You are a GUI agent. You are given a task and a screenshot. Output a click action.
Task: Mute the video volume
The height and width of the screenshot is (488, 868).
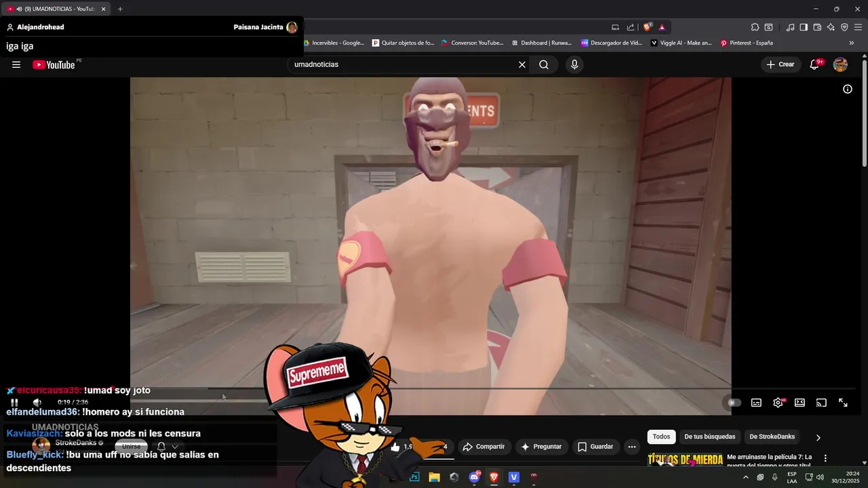tap(37, 403)
